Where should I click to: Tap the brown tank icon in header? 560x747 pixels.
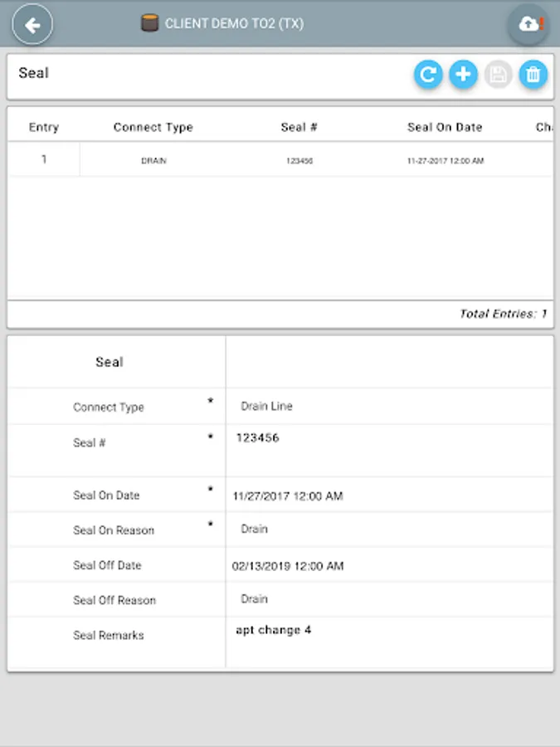pos(149,23)
